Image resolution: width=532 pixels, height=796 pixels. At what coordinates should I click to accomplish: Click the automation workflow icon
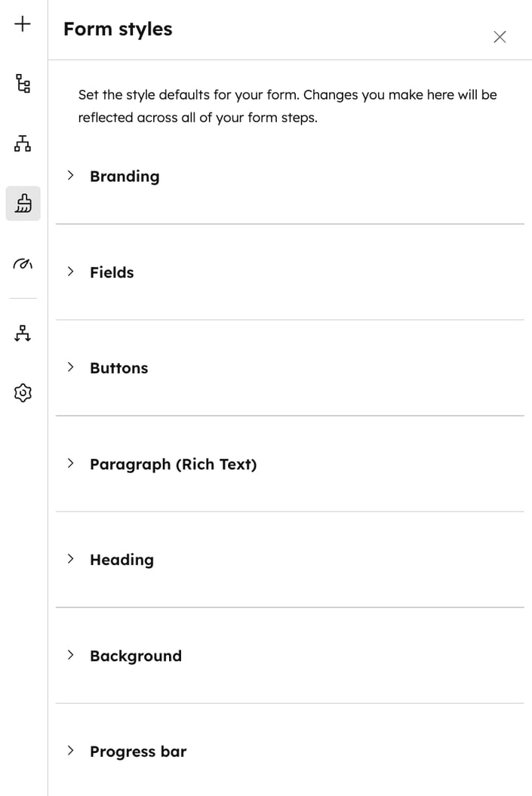coord(23,333)
